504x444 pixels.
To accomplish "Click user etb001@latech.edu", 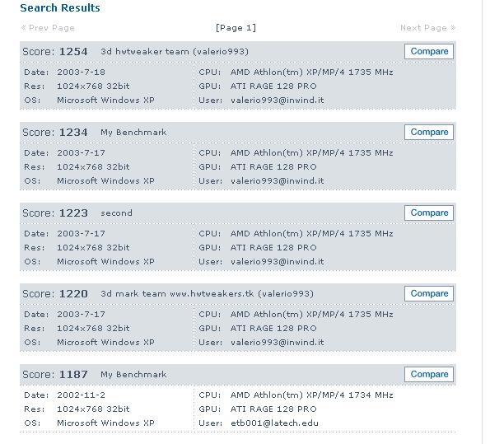I will [274, 423].
